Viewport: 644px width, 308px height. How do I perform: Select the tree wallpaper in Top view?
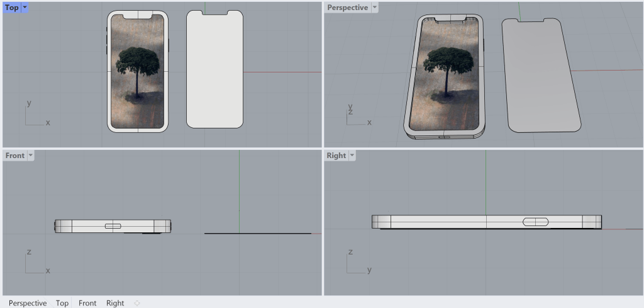coord(138,69)
